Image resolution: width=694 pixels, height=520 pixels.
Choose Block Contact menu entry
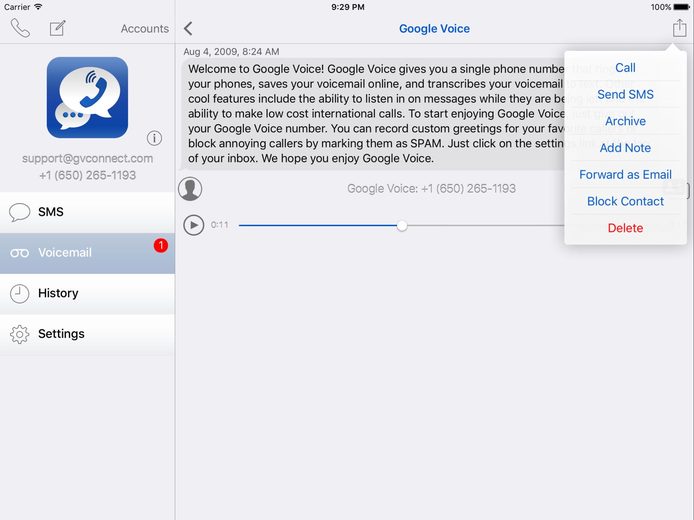pyautogui.click(x=625, y=201)
